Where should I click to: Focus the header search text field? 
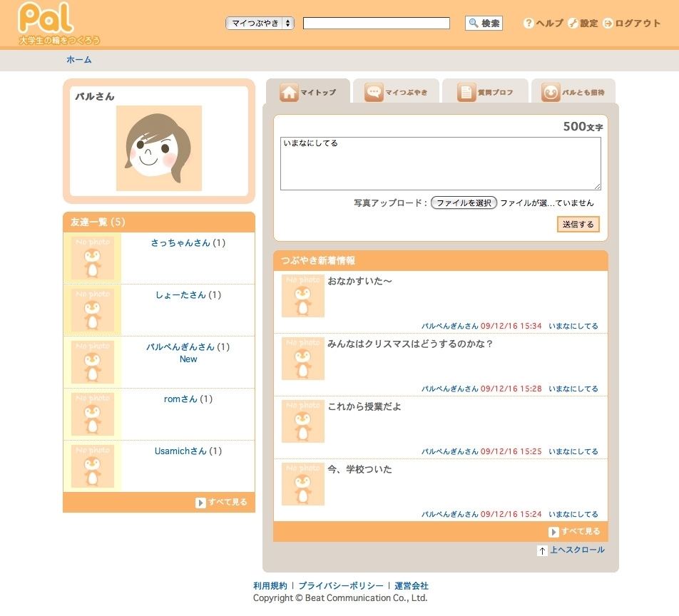pyautogui.click(x=376, y=24)
